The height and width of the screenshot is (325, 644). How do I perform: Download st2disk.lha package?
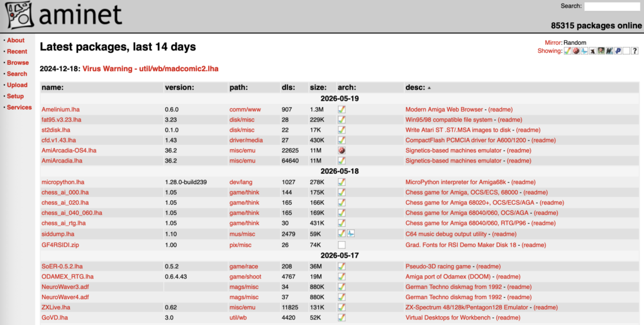pyautogui.click(x=56, y=130)
